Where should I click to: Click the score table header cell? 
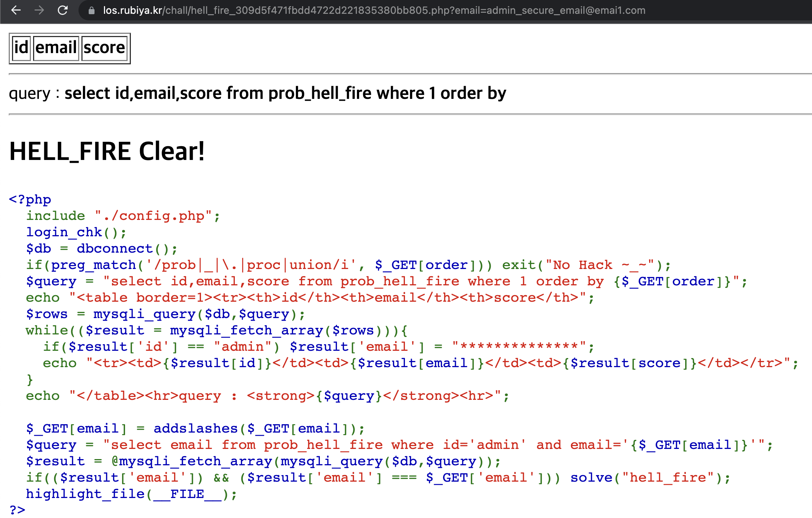coord(104,48)
